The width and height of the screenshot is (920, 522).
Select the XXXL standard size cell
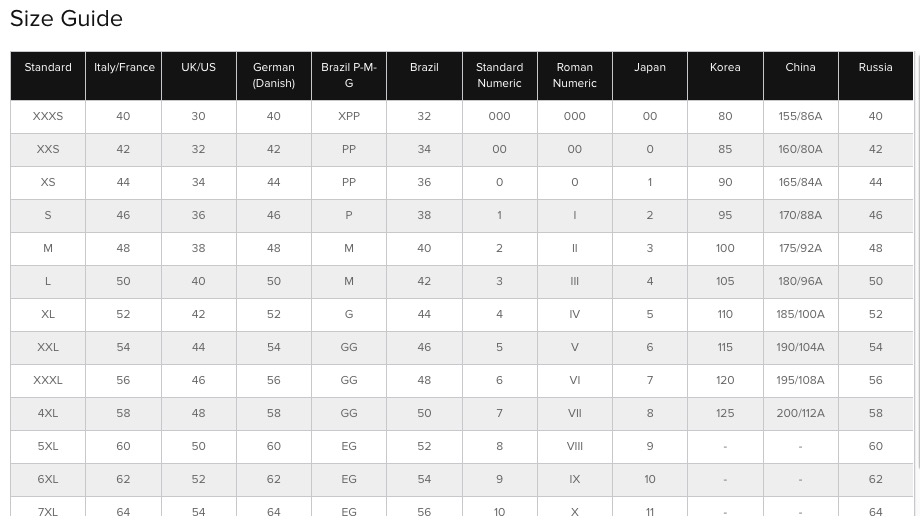click(48, 381)
